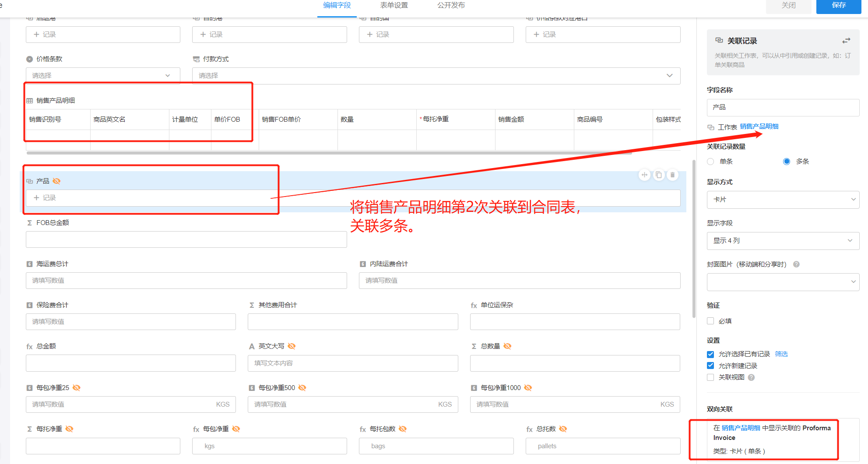Select the 单条 radio button
The height and width of the screenshot is (464, 868).
(x=710, y=162)
